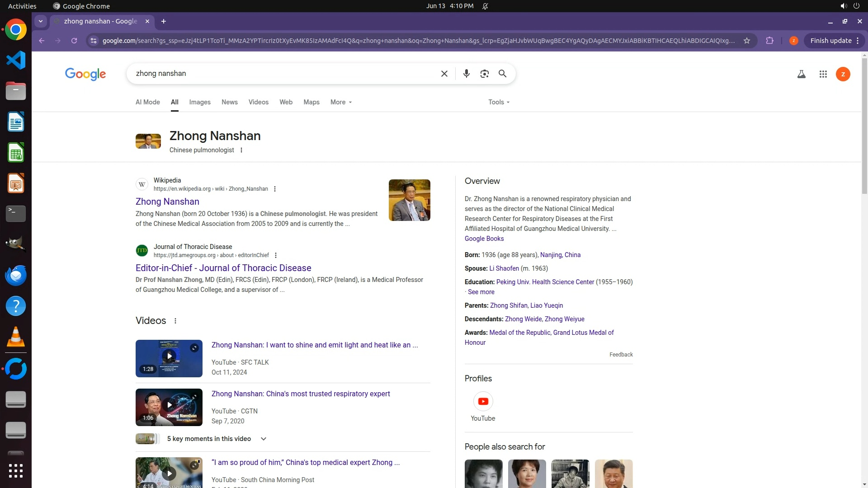The width and height of the screenshot is (868, 488).
Task: Expand the More search filters dropdown
Action: 341,102
